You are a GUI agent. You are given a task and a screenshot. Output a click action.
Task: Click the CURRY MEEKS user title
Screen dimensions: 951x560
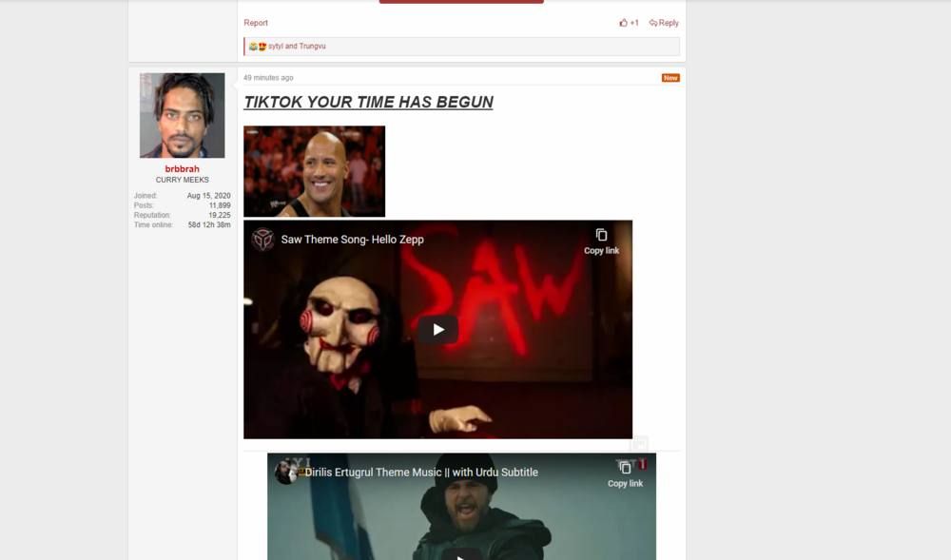coord(182,180)
